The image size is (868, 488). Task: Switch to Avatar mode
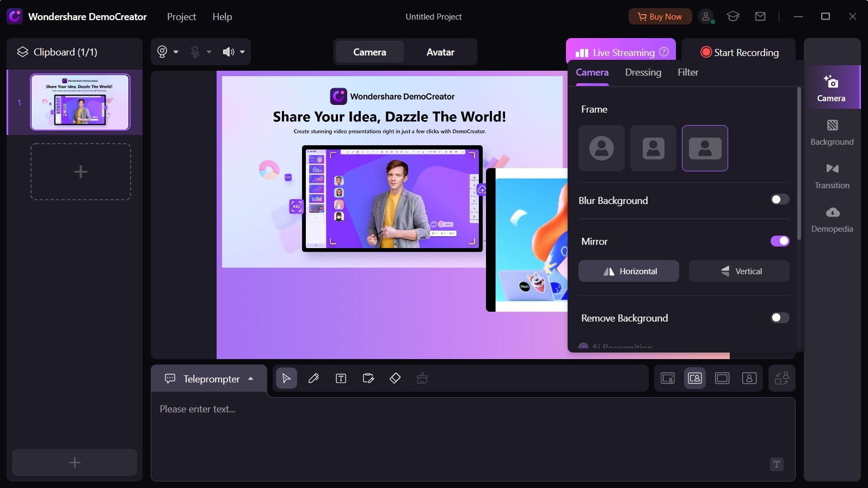[x=440, y=52]
